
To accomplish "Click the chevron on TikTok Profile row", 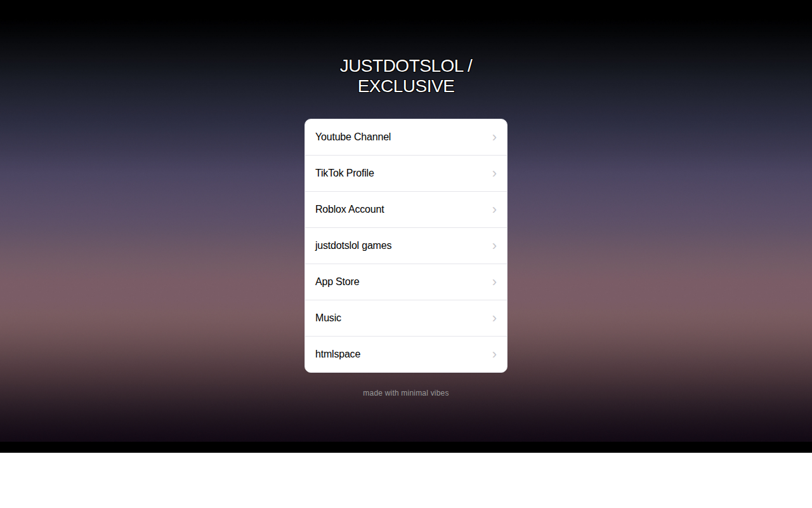I will (x=494, y=174).
